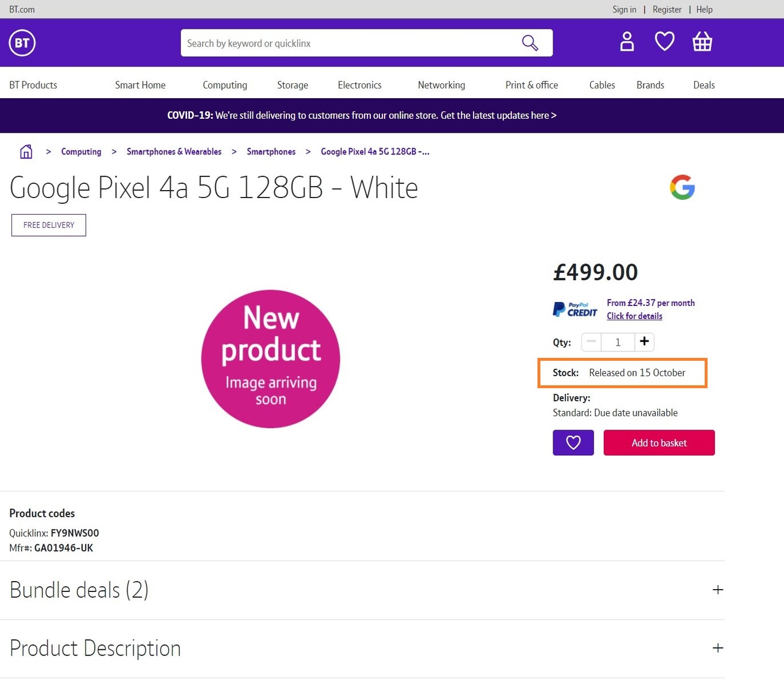Open the wishlist heart icon in header

pyautogui.click(x=665, y=42)
